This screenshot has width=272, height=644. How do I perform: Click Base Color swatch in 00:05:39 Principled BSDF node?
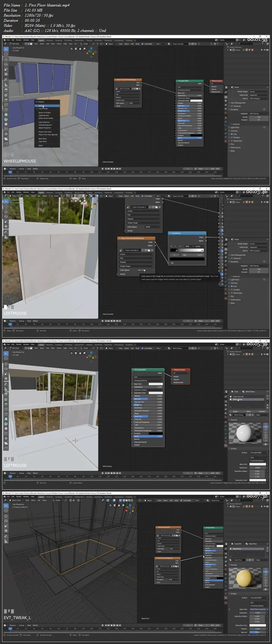156,384
